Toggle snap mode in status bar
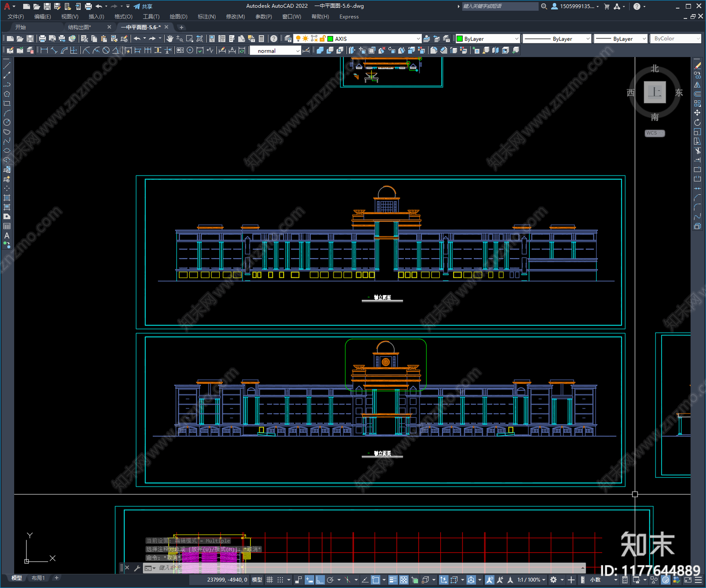Viewport: 706px width, 588px height. coord(280,580)
